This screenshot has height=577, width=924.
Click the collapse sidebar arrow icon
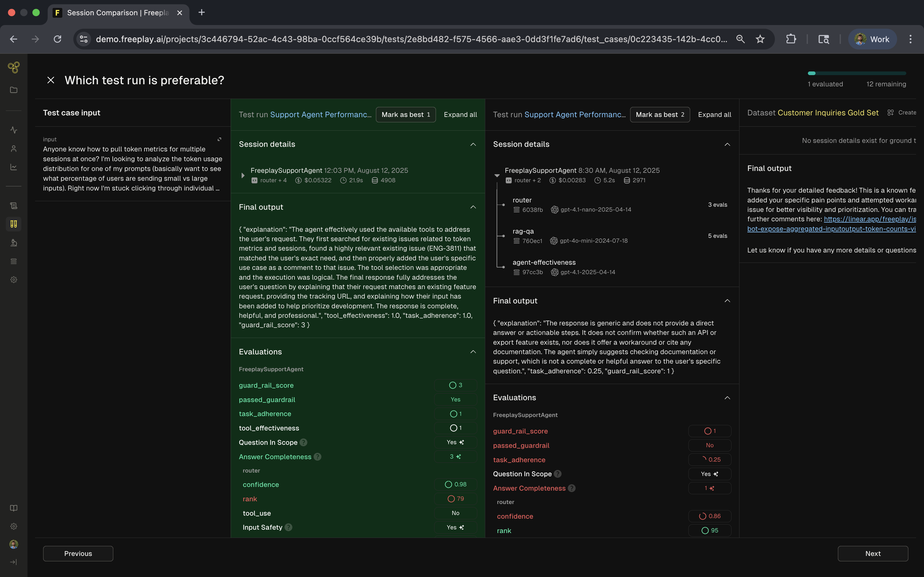tap(14, 562)
